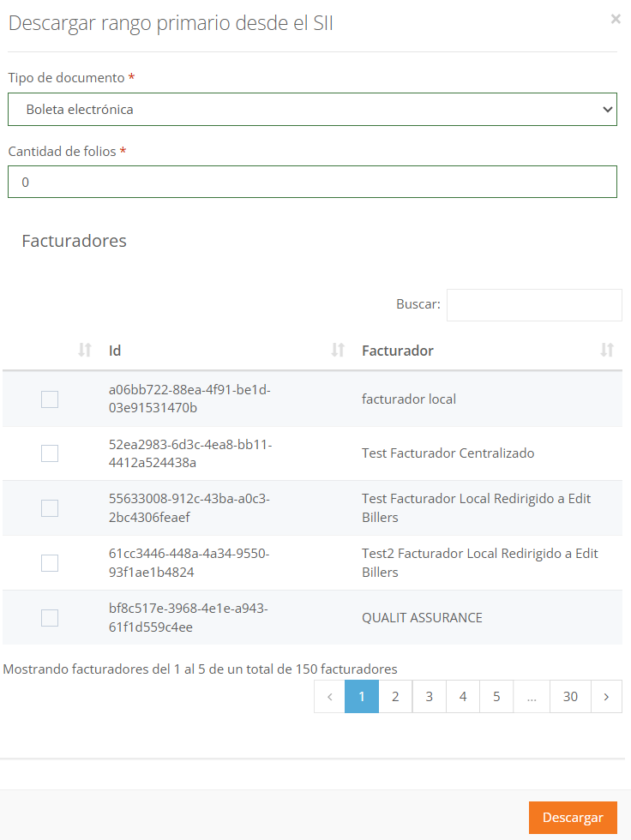
Task: Open page 5 of facturadores
Action: coord(496,696)
